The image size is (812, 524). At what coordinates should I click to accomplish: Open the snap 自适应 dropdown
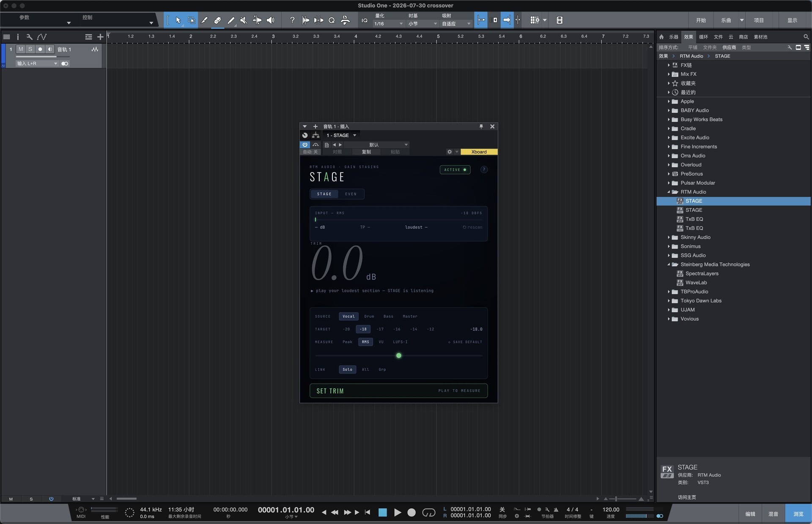click(456, 24)
